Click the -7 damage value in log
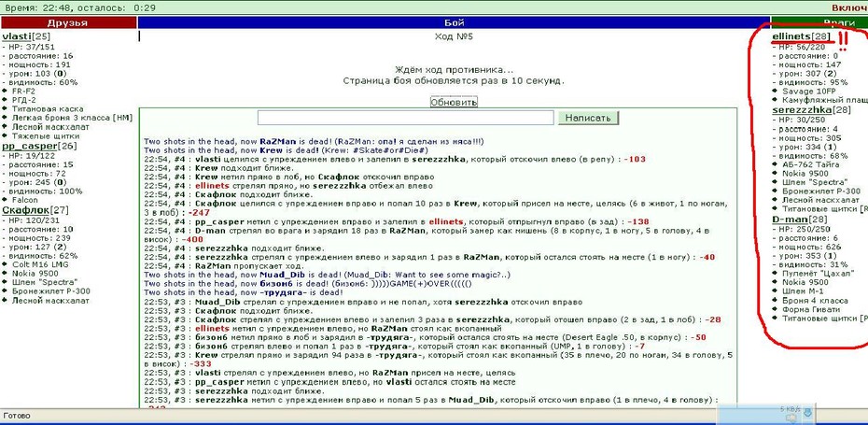The image size is (868, 425). (640, 347)
